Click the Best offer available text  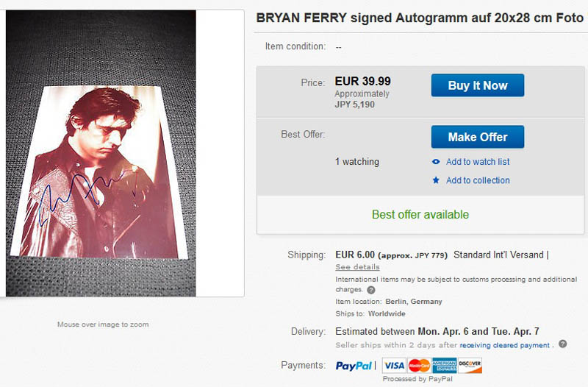coord(420,214)
